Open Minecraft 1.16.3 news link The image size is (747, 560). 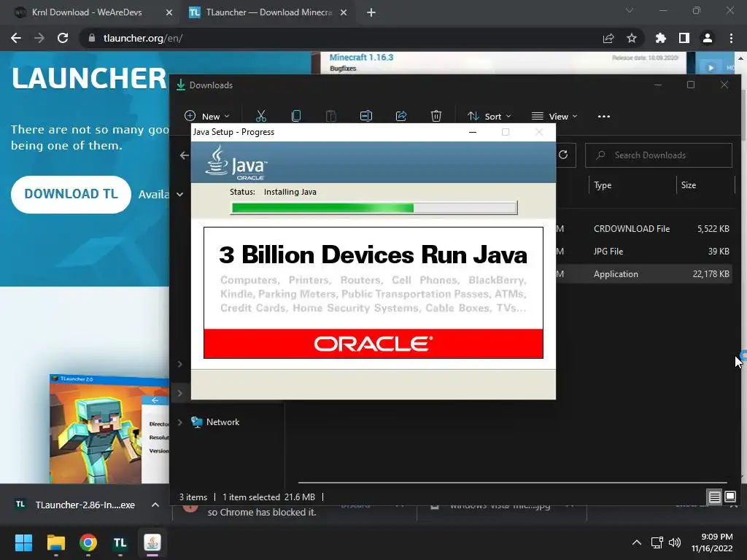point(362,57)
